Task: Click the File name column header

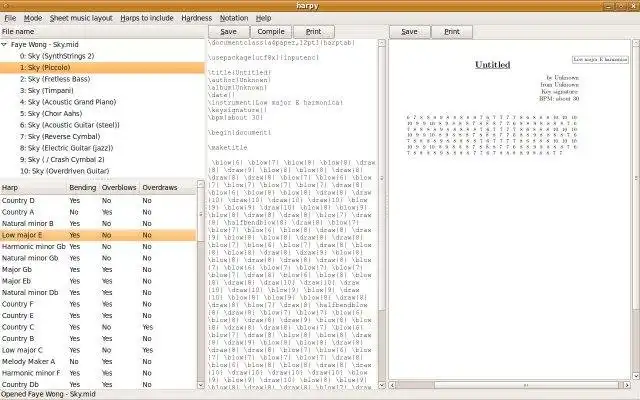Action: tap(103, 31)
